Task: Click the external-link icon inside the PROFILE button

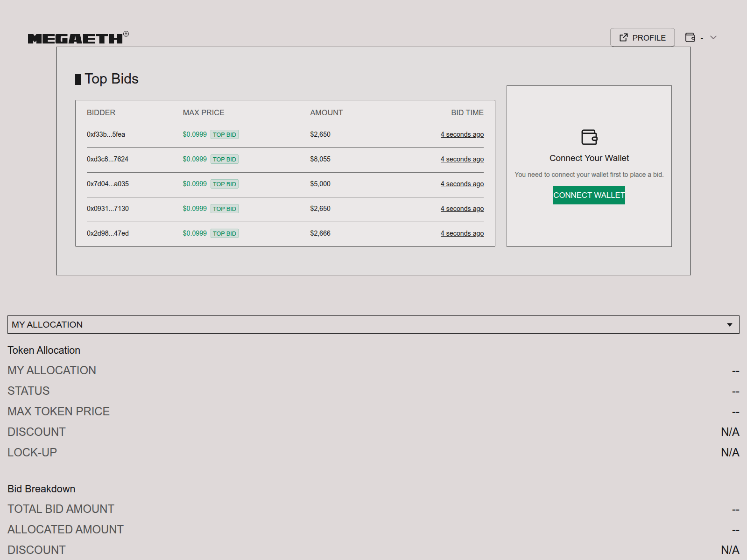Action: 624,37
